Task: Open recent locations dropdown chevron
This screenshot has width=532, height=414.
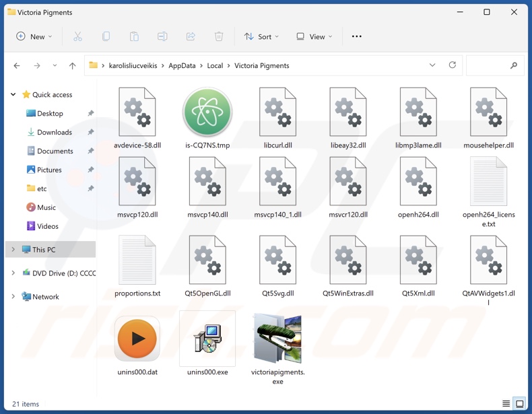Action: tap(55, 65)
